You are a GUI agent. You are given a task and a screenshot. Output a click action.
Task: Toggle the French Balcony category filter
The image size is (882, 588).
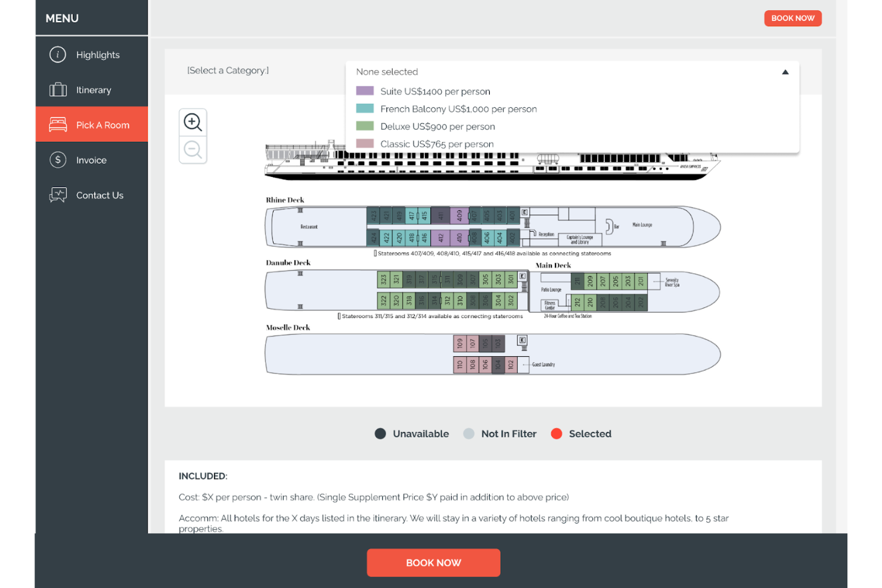click(459, 109)
